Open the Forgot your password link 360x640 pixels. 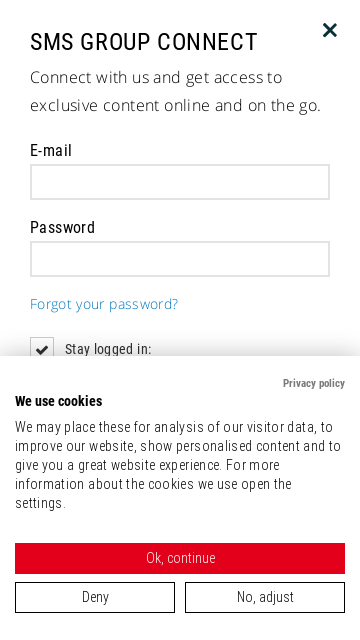pyautogui.click(x=104, y=304)
